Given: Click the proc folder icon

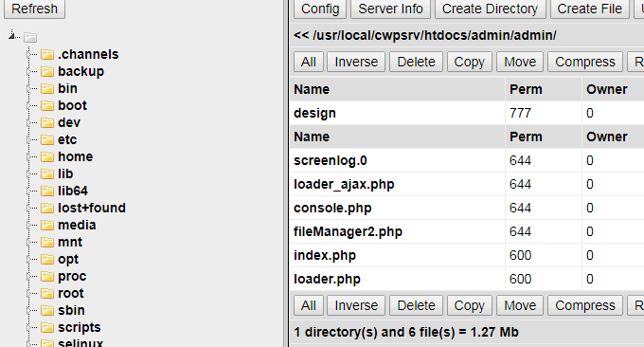Looking at the screenshot, I should click(x=47, y=276).
